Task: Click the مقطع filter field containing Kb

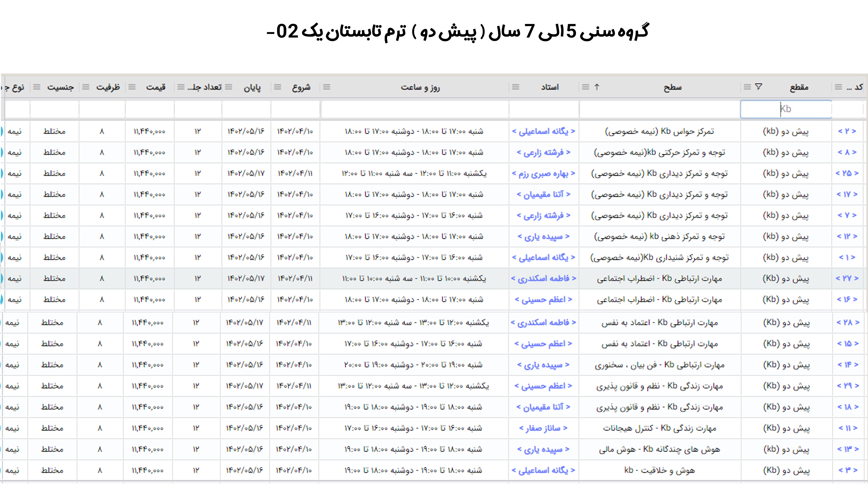Action: 786,109
